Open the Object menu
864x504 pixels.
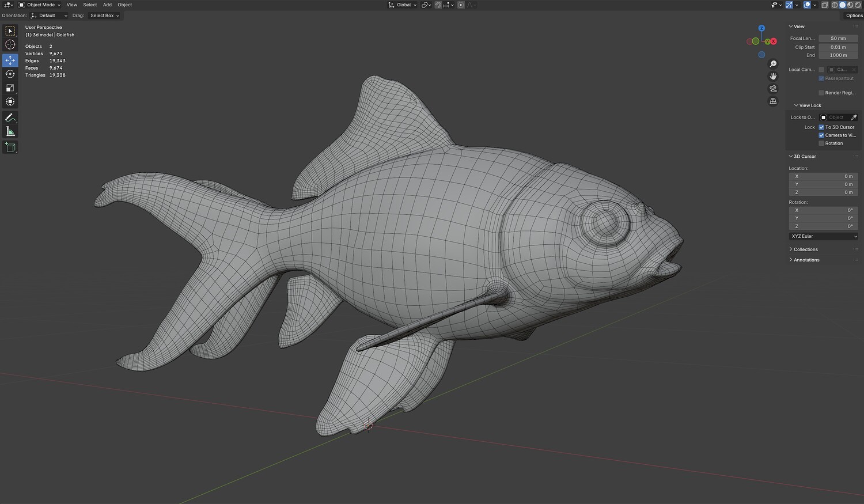[x=125, y=5]
